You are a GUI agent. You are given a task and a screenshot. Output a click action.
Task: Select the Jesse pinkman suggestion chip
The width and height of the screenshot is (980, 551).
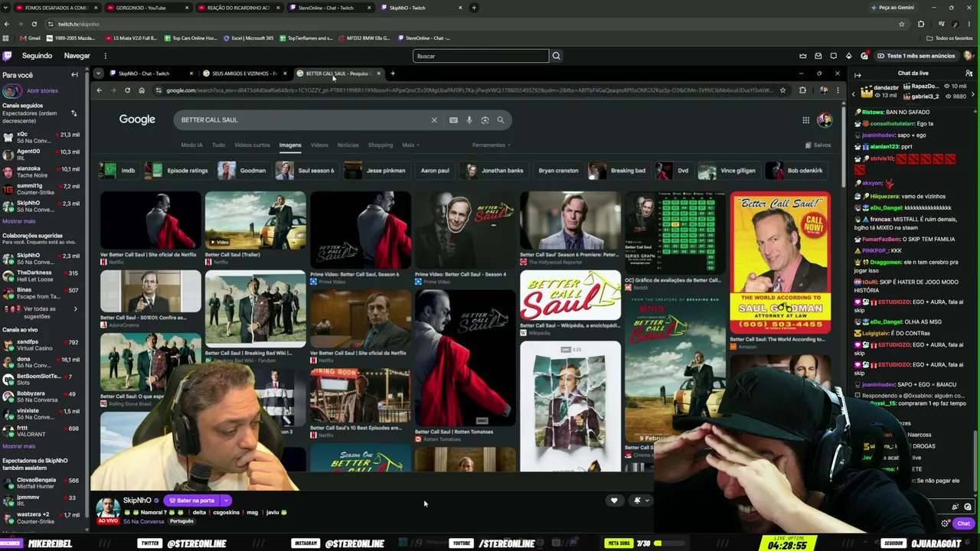(x=376, y=171)
